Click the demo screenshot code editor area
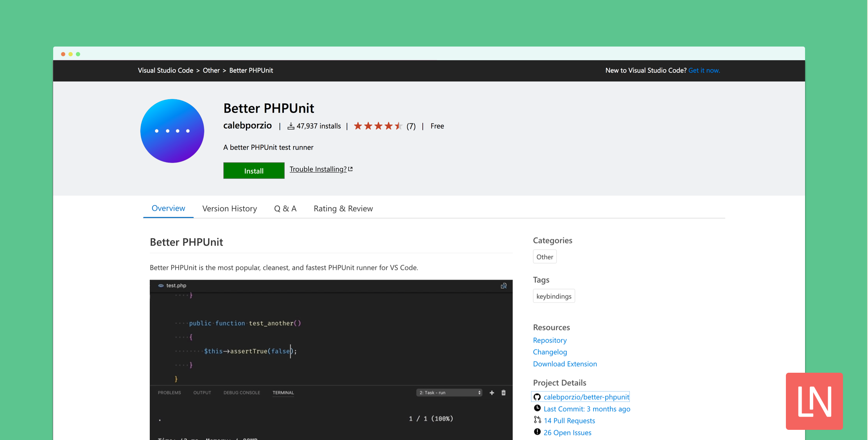The width and height of the screenshot is (868, 440). pyautogui.click(x=331, y=338)
